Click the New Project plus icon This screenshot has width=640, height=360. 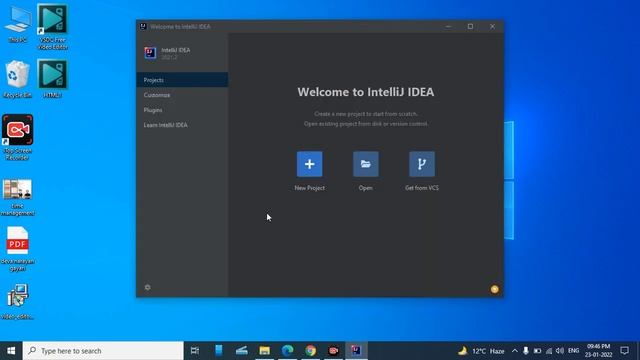coord(309,164)
